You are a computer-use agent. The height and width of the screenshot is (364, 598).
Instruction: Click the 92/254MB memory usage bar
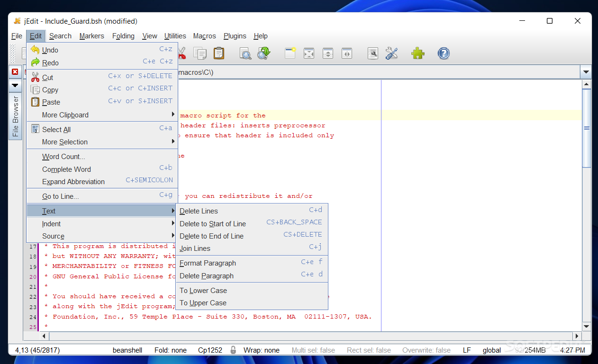tap(530, 350)
